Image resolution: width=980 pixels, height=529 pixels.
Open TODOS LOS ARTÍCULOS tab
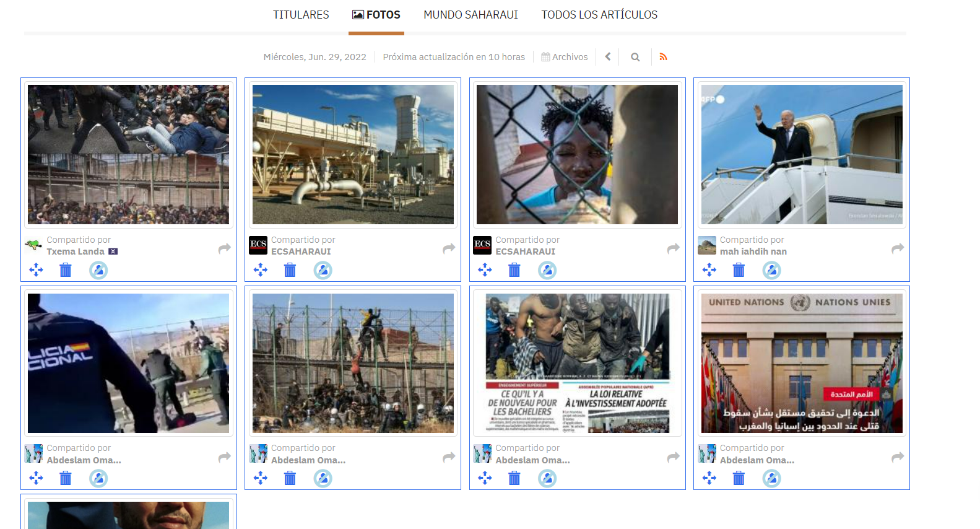(599, 14)
